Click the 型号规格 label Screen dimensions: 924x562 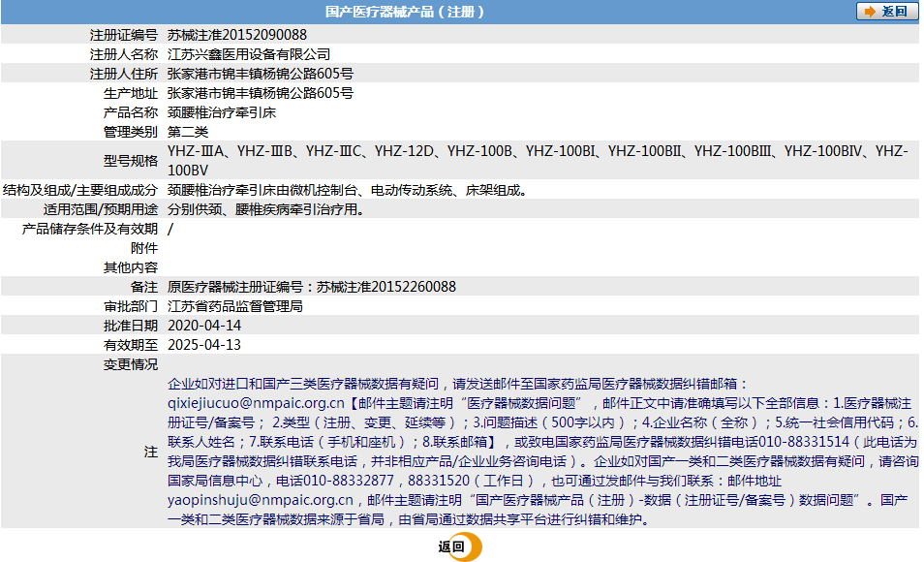point(131,161)
